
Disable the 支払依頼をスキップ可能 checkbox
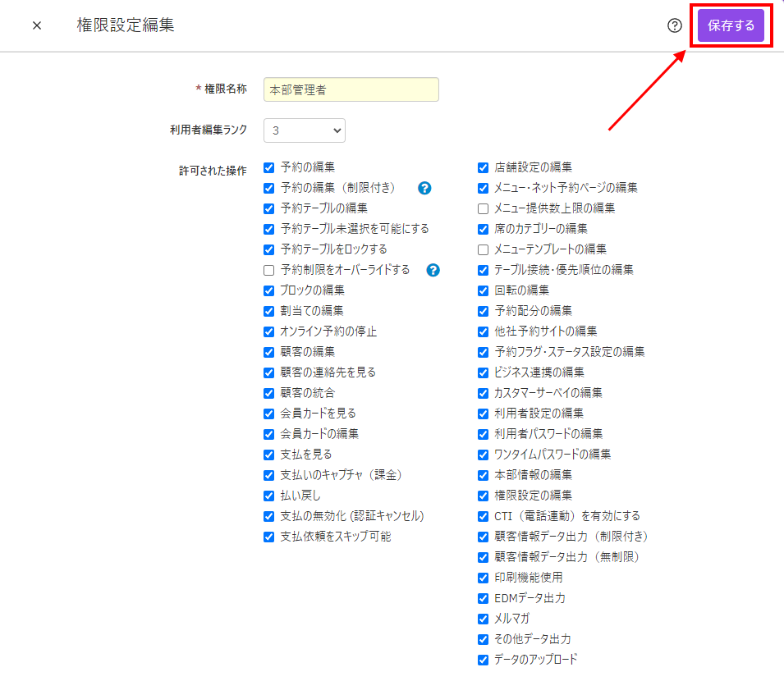point(268,537)
